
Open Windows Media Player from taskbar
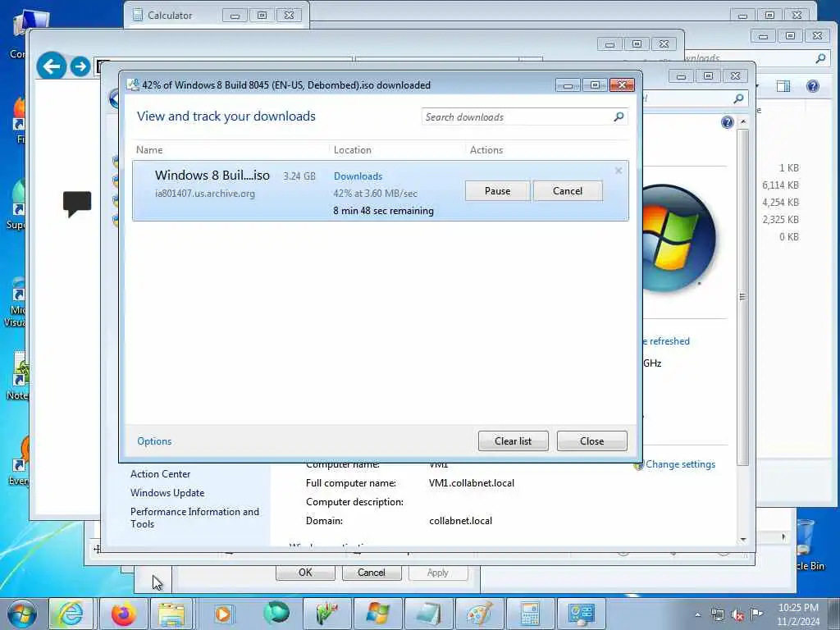223,614
